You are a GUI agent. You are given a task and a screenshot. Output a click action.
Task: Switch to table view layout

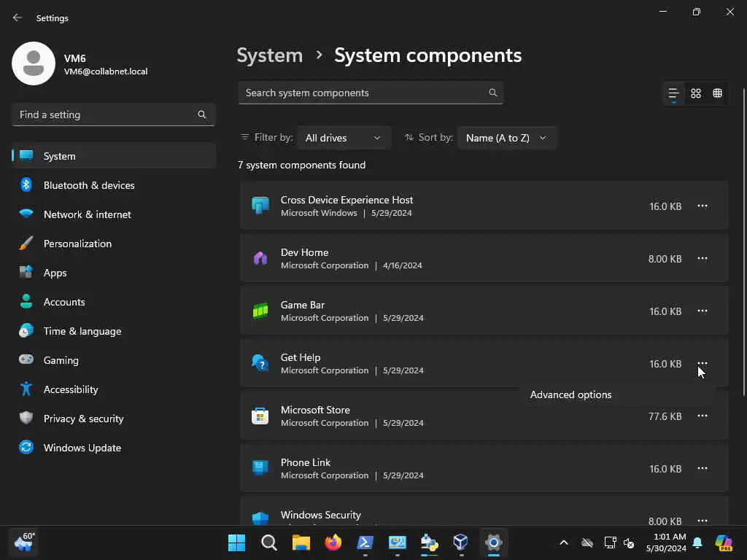tap(717, 93)
